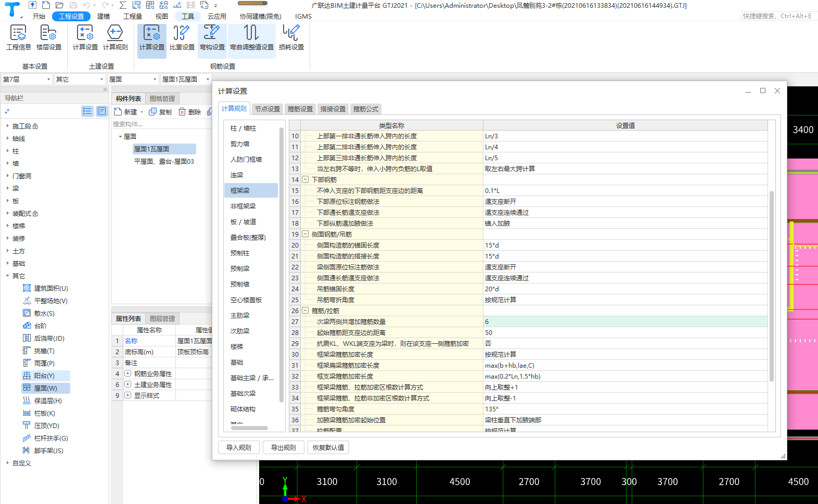The image size is (818, 504).
Task: Switch navigation bar to list view icon
Action: click(x=87, y=111)
